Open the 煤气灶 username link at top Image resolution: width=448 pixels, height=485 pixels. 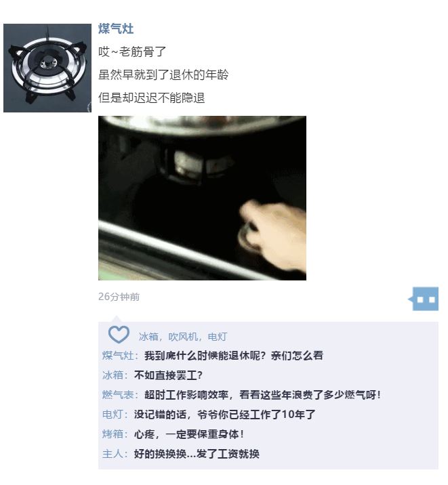coord(116,28)
